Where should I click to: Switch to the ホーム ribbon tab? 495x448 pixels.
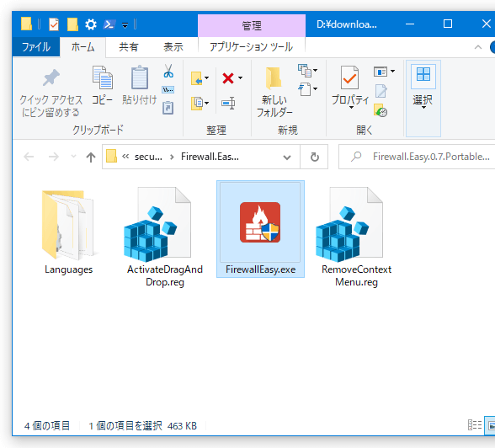click(82, 47)
